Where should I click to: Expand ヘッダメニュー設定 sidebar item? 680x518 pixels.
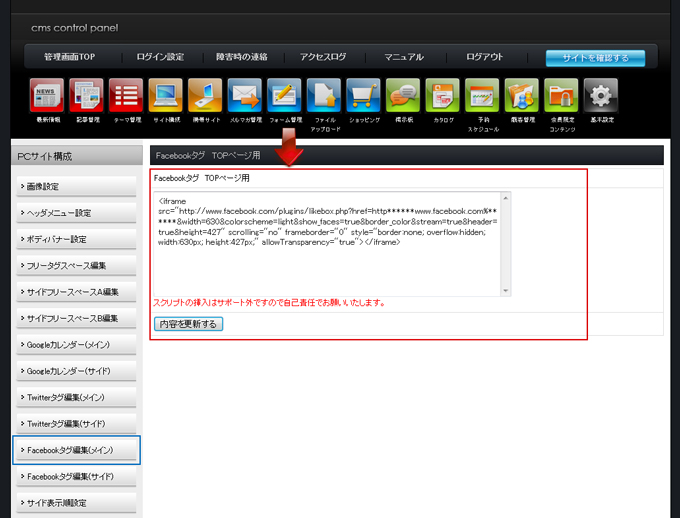(75, 213)
